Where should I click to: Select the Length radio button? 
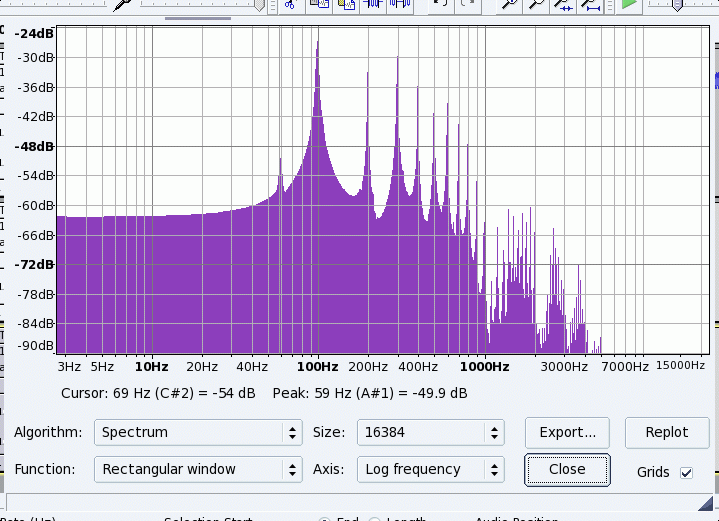[x=374, y=519]
